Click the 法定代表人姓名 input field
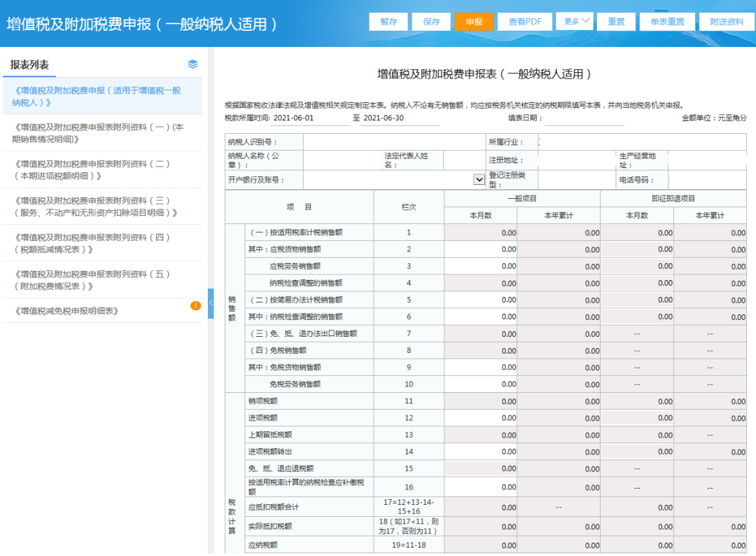Screen dimensions: 756x556 (464, 160)
